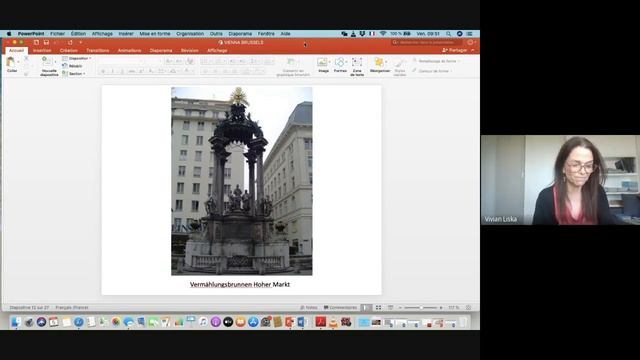Switch to reading view button

(390, 308)
